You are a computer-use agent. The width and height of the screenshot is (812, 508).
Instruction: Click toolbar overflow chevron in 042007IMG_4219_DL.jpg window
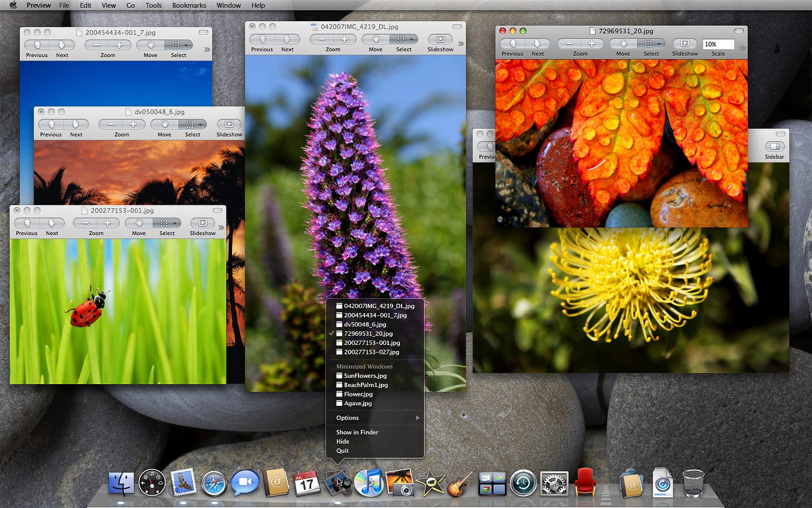[x=461, y=44]
